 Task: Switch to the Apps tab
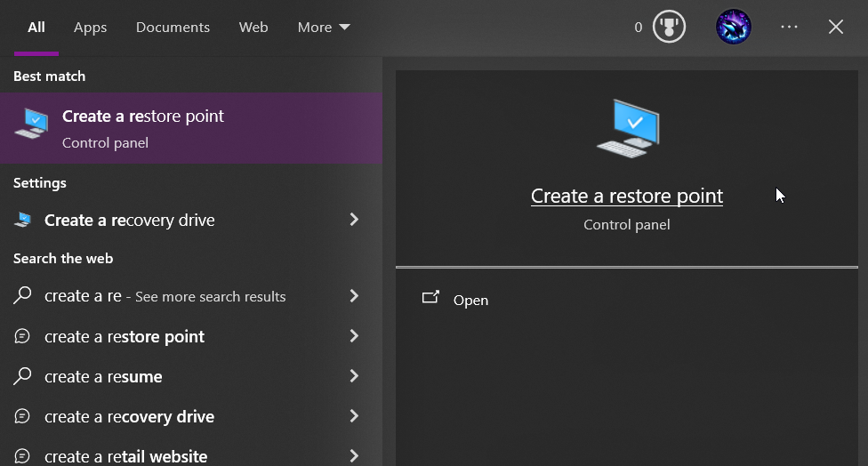coord(90,27)
